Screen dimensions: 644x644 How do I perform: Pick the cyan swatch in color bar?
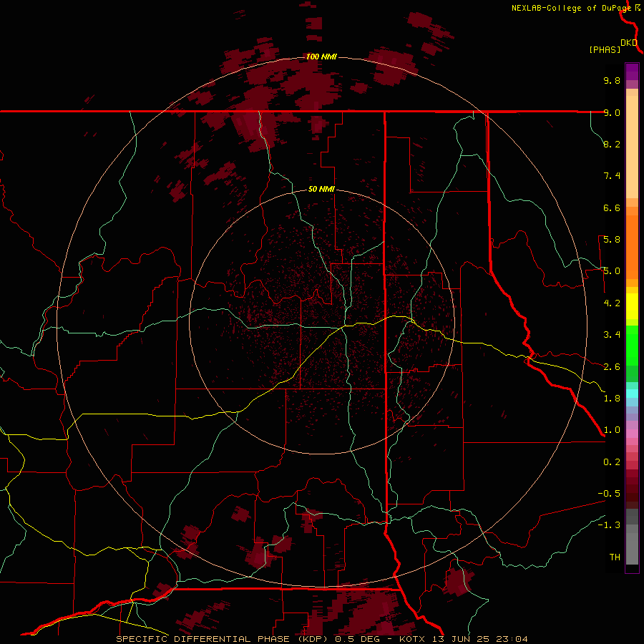pyautogui.click(x=632, y=394)
